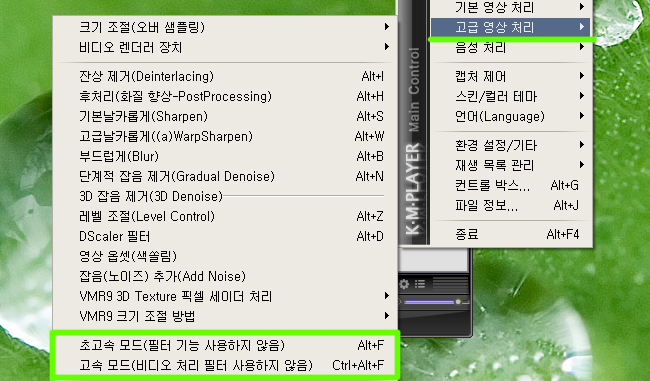
Task: Open 파일 정보... item
Action: [511, 205]
